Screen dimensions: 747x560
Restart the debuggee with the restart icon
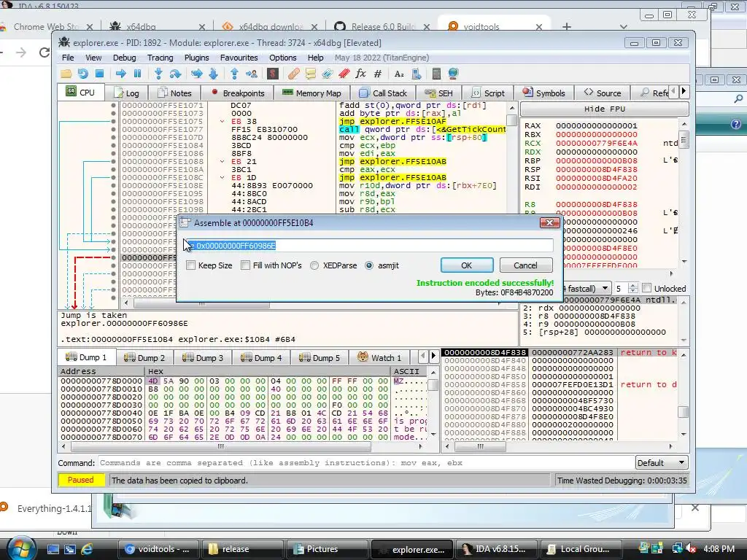click(x=83, y=74)
